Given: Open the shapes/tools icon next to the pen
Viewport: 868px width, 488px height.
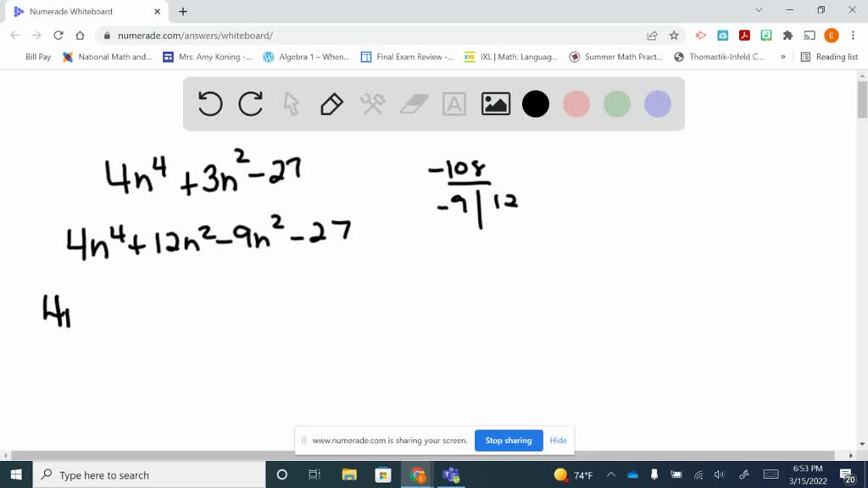Looking at the screenshot, I should 371,103.
